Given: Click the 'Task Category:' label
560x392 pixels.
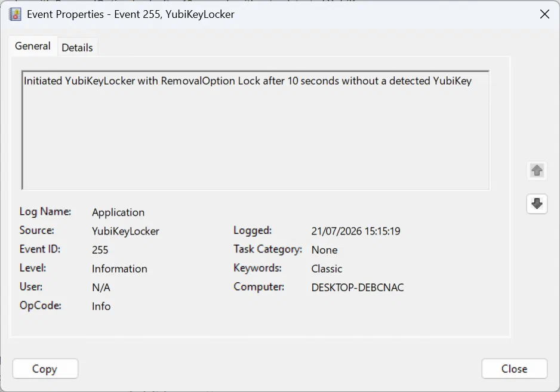Looking at the screenshot, I should tap(268, 249).
